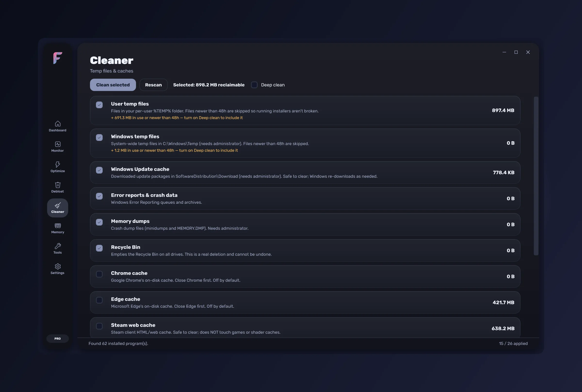
Task: Maximize the Cleaner window
Action: (x=516, y=52)
